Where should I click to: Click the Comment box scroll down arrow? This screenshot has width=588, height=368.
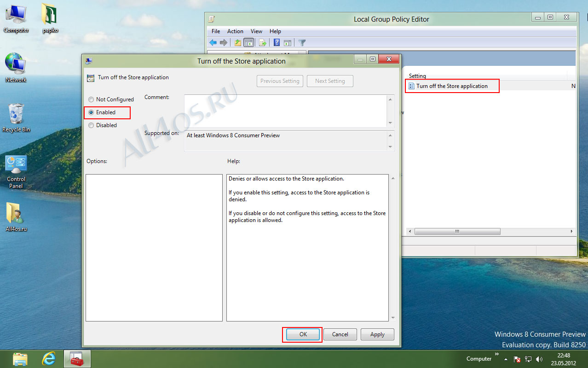[x=391, y=123]
